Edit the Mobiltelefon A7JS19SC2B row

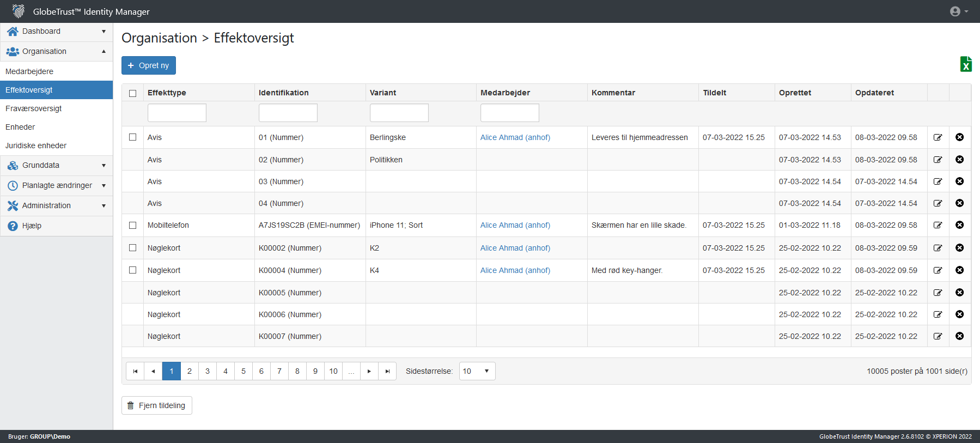[938, 225]
